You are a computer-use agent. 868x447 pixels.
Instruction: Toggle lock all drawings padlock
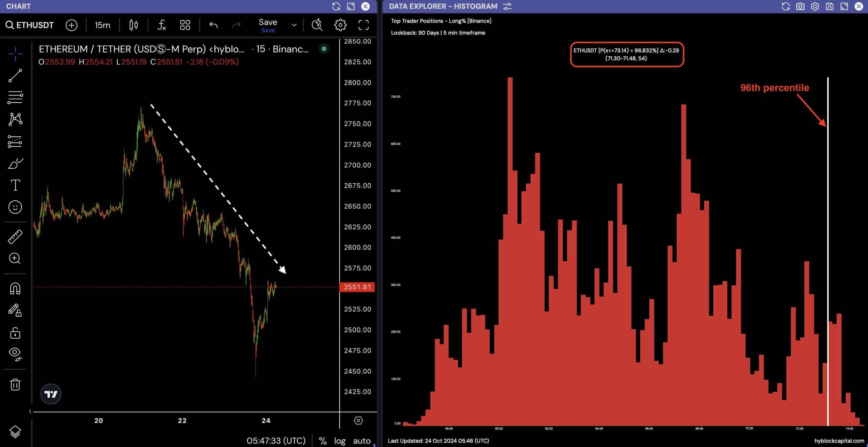click(x=15, y=333)
